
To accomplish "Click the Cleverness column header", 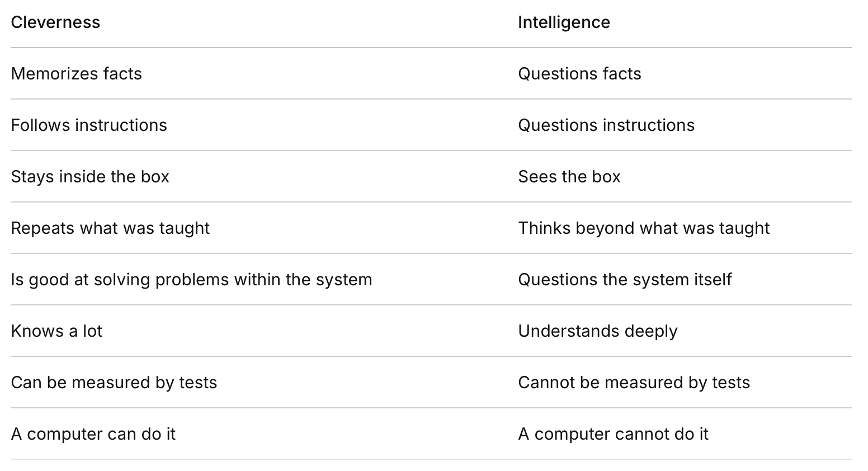I will point(55,22).
